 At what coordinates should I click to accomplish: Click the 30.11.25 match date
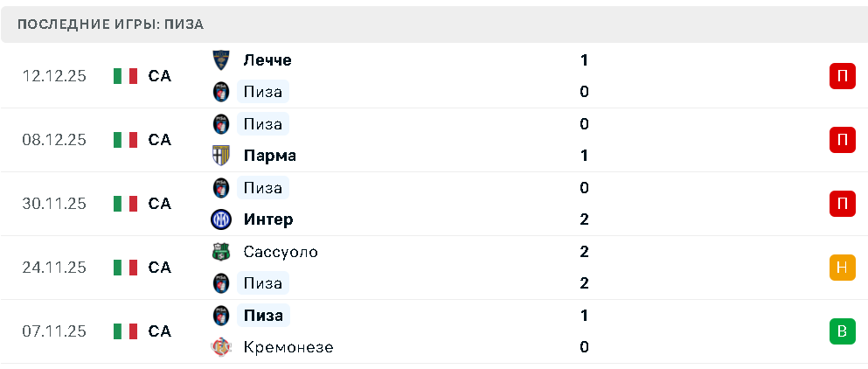coord(54,204)
